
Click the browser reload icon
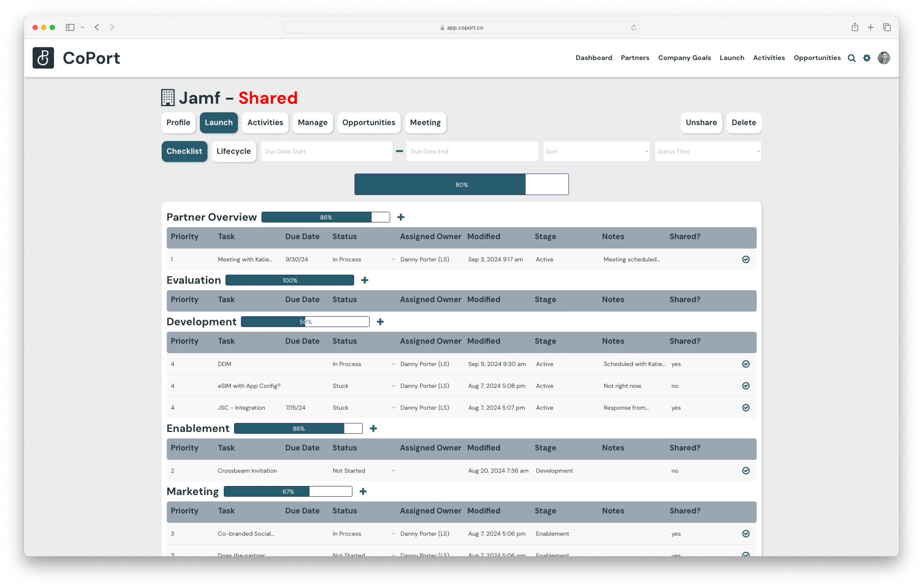[x=634, y=28]
